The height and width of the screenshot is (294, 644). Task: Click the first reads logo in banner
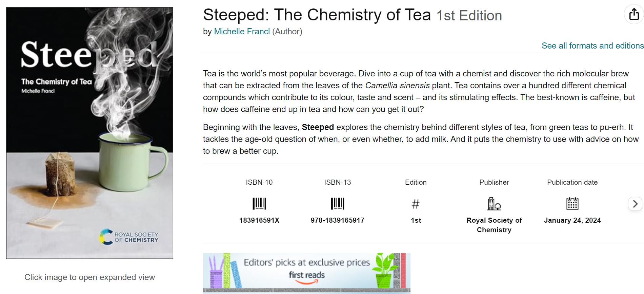pyautogui.click(x=307, y=277)
